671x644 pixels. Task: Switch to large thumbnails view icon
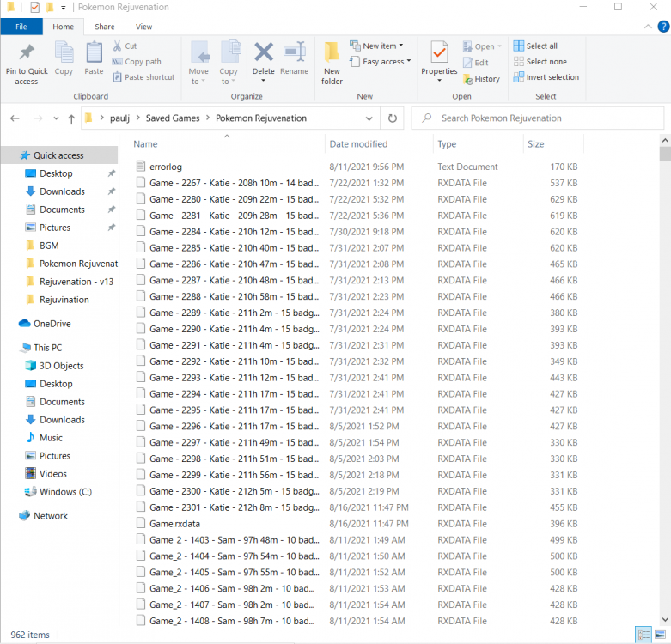coord(661,635)
